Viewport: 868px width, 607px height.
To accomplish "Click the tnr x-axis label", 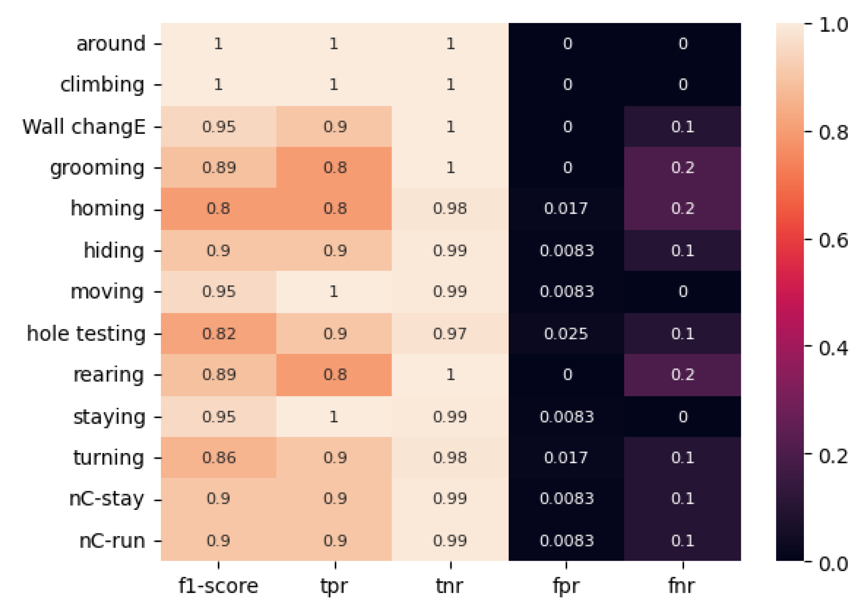I will pyautogui.click(x=450, y=586).
